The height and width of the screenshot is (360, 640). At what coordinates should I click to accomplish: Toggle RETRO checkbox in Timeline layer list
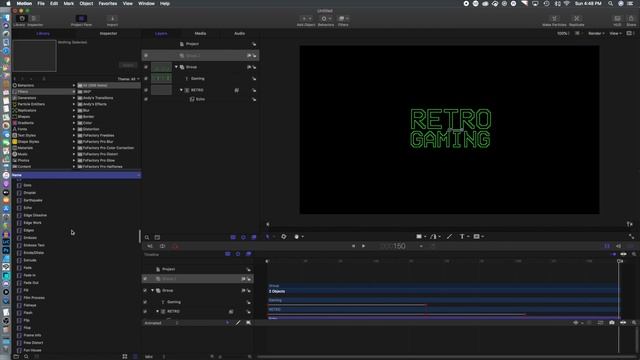pos(145,311)
